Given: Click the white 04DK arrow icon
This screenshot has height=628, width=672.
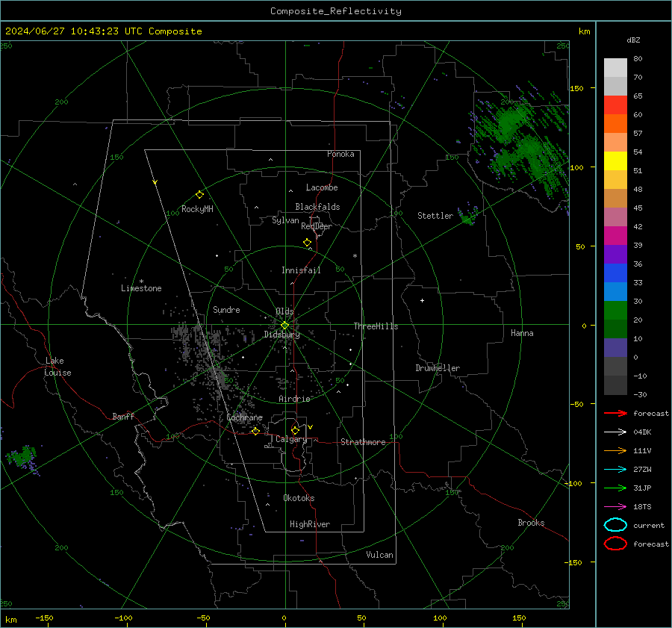Looking at the screenshot, I should (615, 432).
